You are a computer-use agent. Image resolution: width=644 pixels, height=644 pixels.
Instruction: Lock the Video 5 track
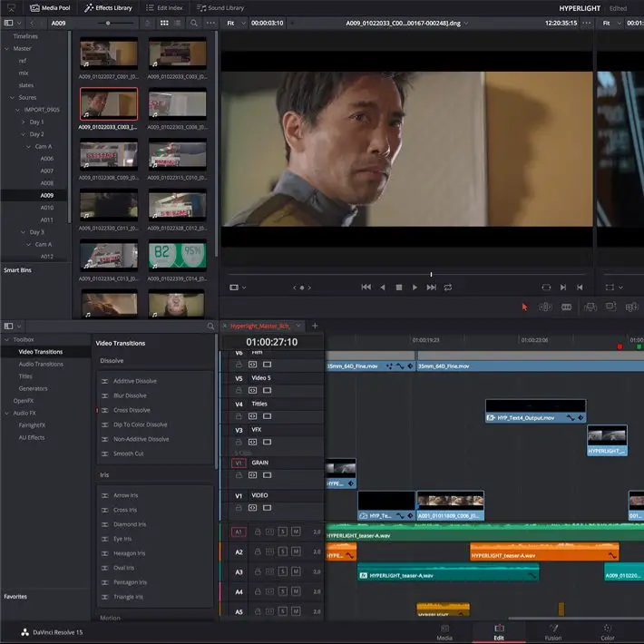click(x=239, y=390)
